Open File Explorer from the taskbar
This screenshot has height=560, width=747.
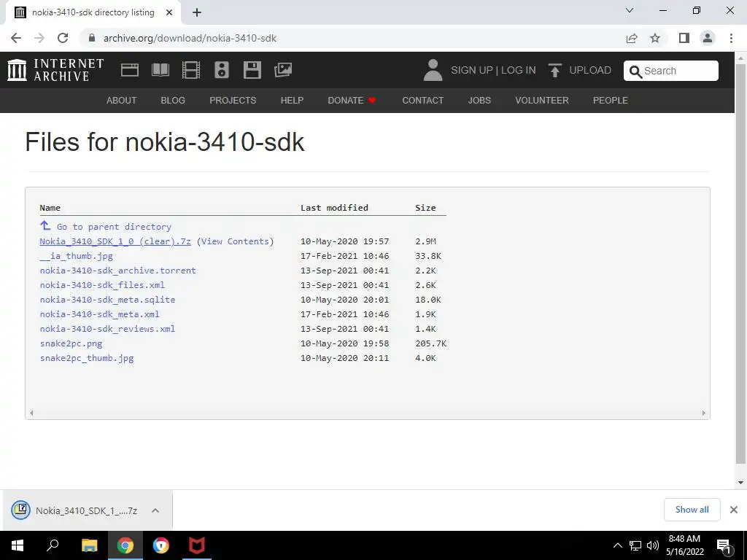89,545
